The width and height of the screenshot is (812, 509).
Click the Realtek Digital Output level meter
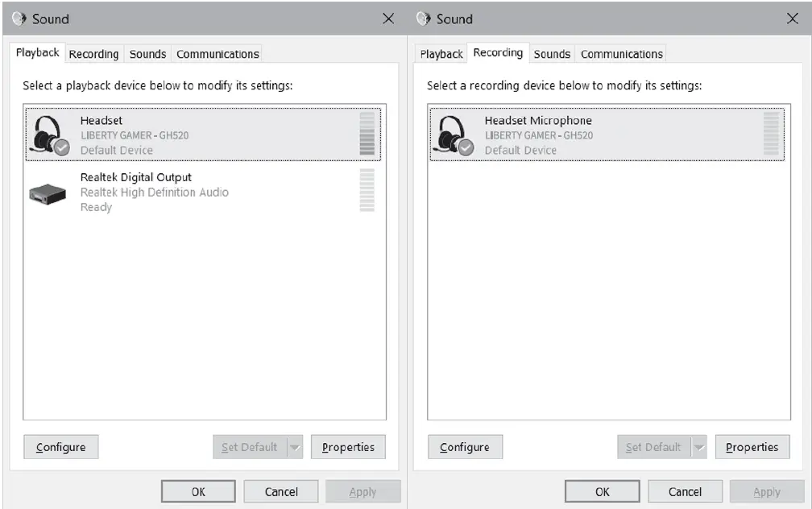367,190
